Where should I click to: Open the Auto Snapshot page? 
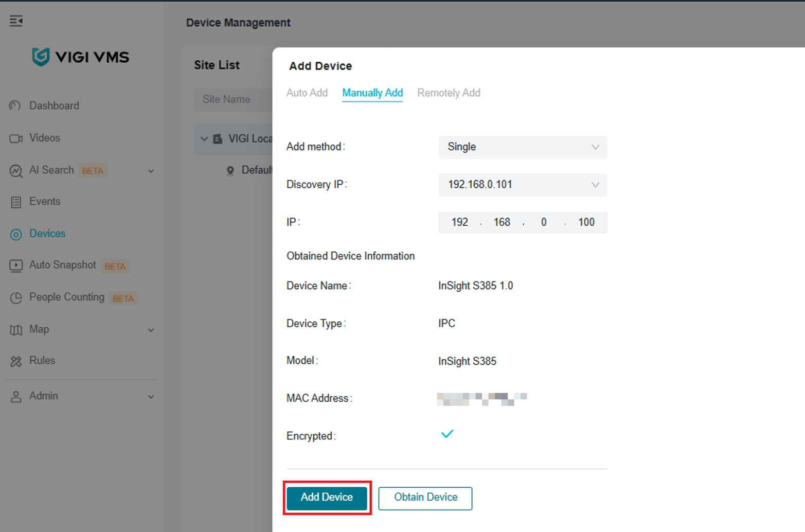63,265
